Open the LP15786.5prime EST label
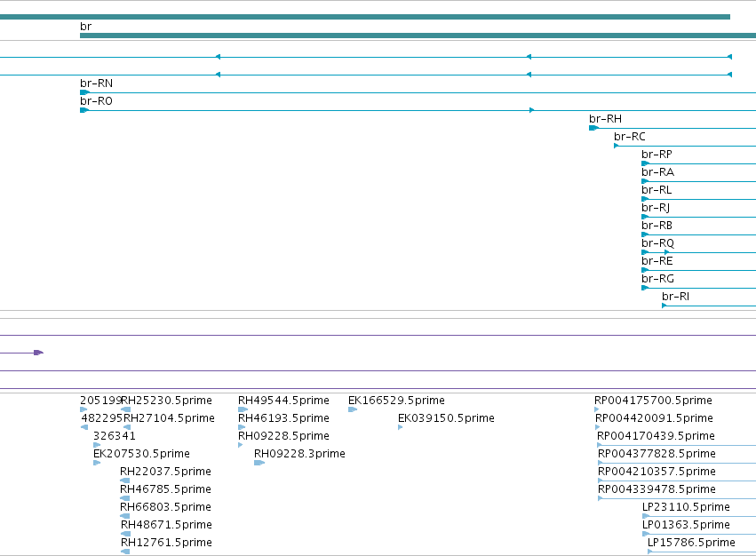 click(691, 543)
